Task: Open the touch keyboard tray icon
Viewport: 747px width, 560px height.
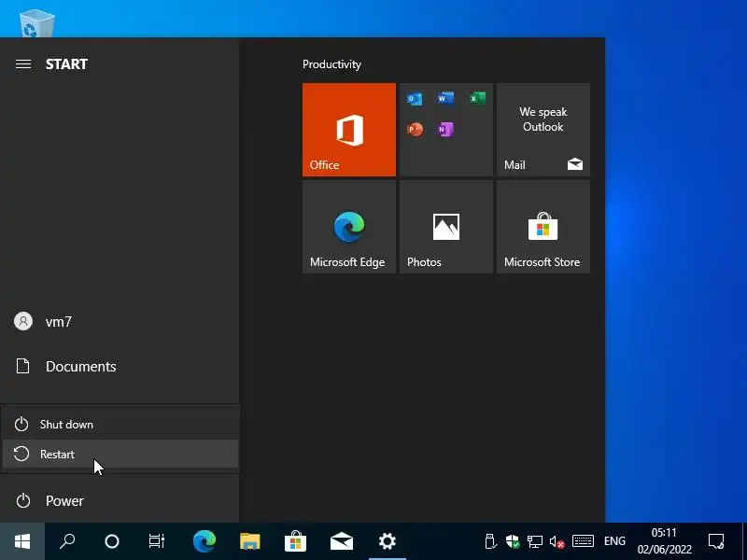Action: click(x=583, y=541)
